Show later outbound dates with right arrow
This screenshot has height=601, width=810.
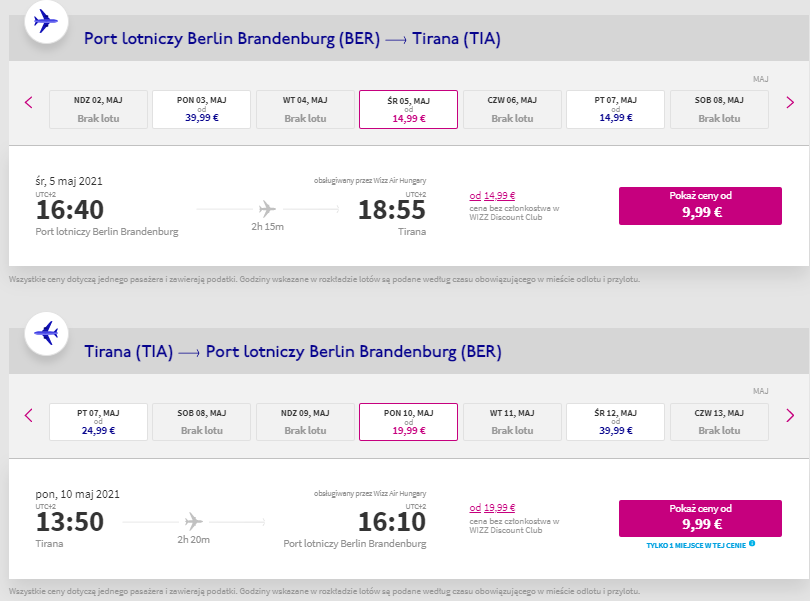coord(790,102)
